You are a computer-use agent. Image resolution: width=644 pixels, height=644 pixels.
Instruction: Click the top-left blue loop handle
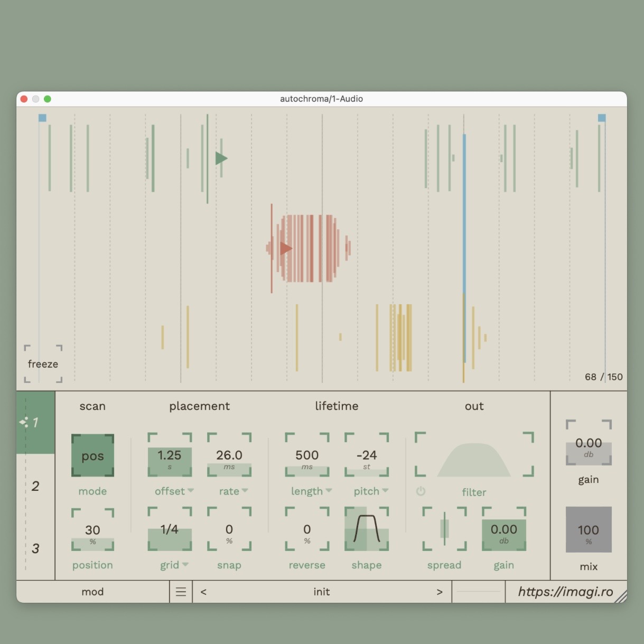(x=42, y=118)
